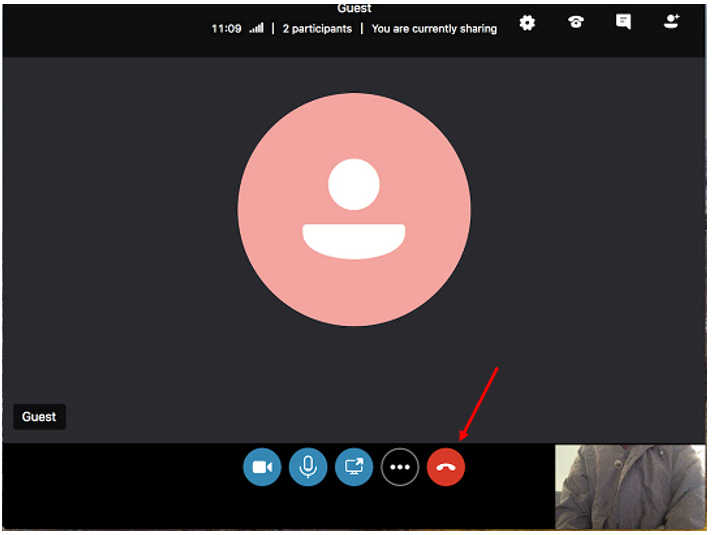
Task: End the call with red hang-up button
Action: pyautogui.click(x=446, y=467)
